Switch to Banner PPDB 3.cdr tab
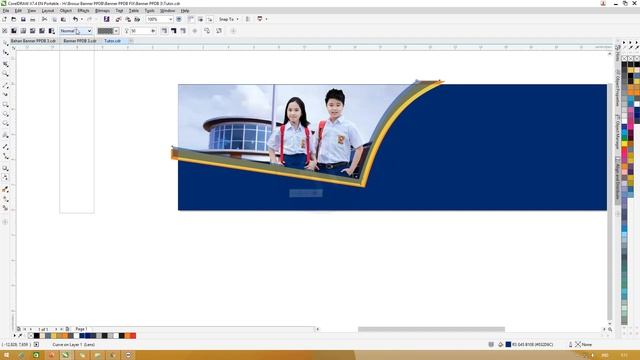This screenshot has width=640, height=360. (80, 41)
